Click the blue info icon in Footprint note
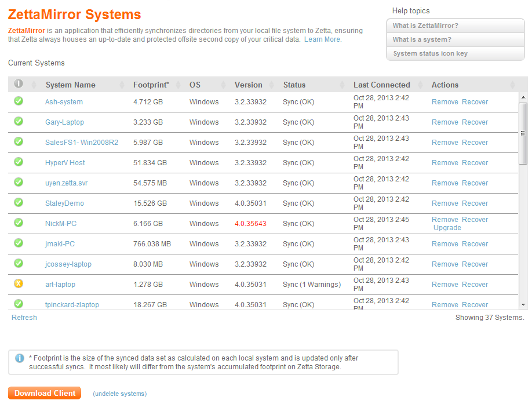 pyautogui.click(x=20, y=358)
